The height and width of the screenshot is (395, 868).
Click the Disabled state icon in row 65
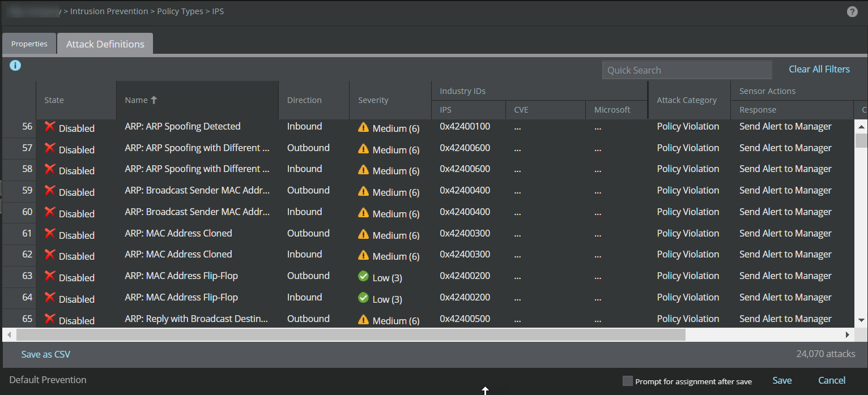coord(50,319)
